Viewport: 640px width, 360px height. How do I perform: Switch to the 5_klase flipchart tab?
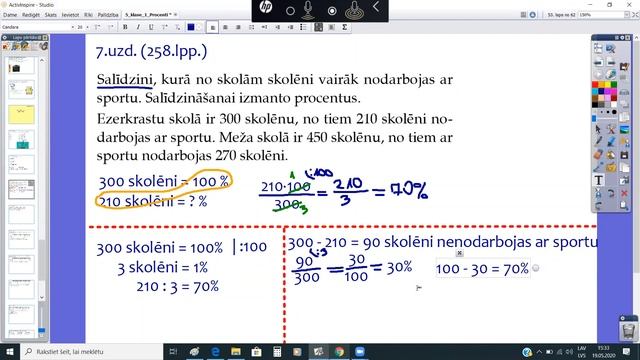[x=148, y=15]
